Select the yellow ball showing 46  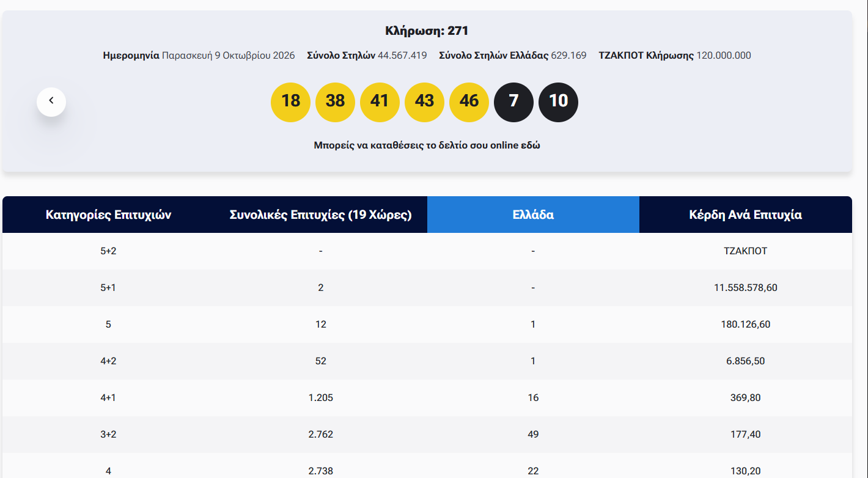pos(469,102)
